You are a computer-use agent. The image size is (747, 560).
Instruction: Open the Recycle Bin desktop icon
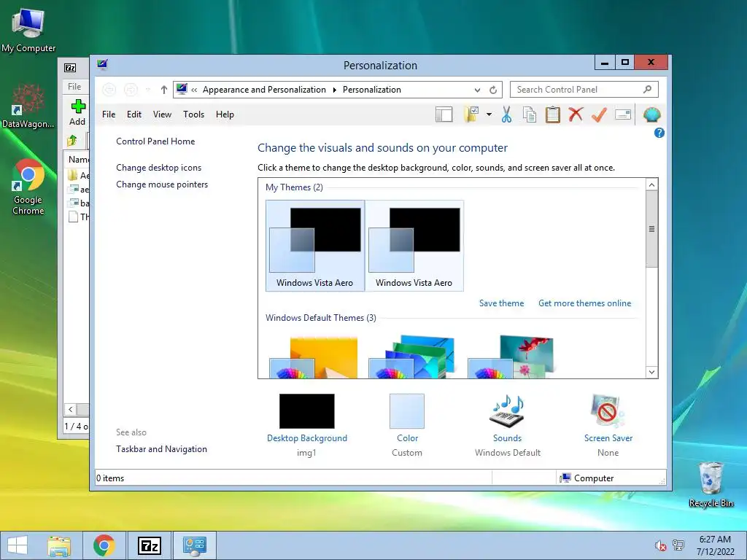coord(711,484)
